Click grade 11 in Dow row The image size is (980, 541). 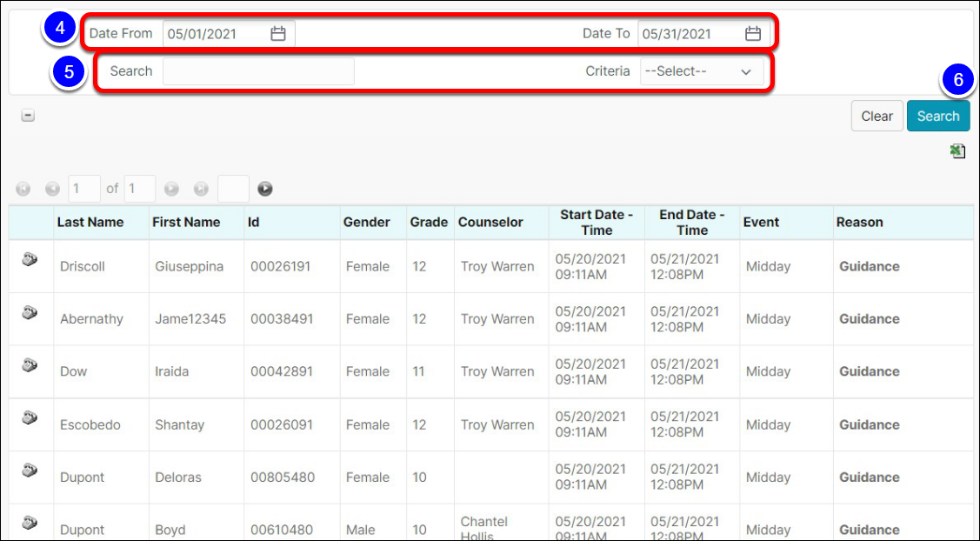(x=418, y=371)
